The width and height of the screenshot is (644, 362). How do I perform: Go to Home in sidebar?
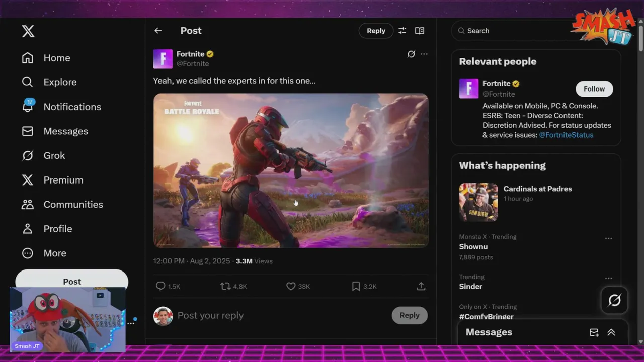click(x=46, y=58)
